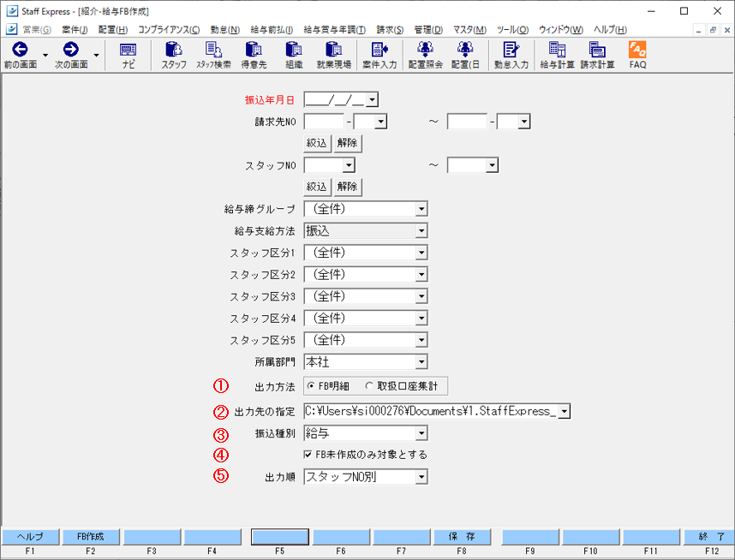Open the マスタ(M) menu

[469, 29]
